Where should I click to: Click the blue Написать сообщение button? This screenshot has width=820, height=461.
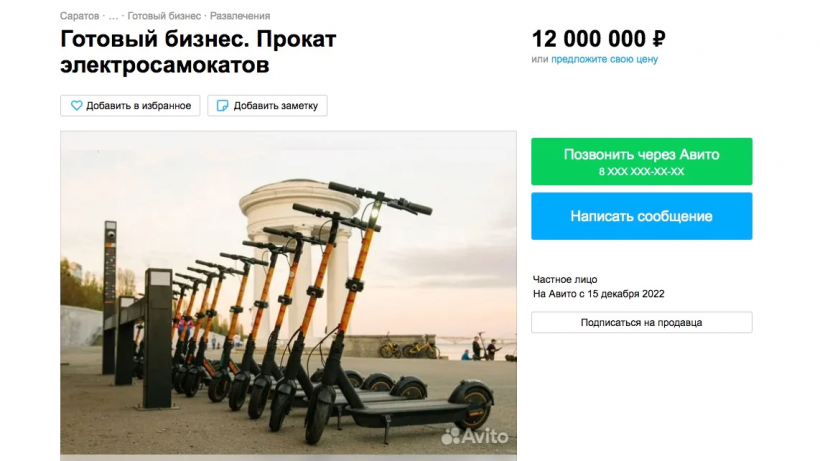[642, 216]
